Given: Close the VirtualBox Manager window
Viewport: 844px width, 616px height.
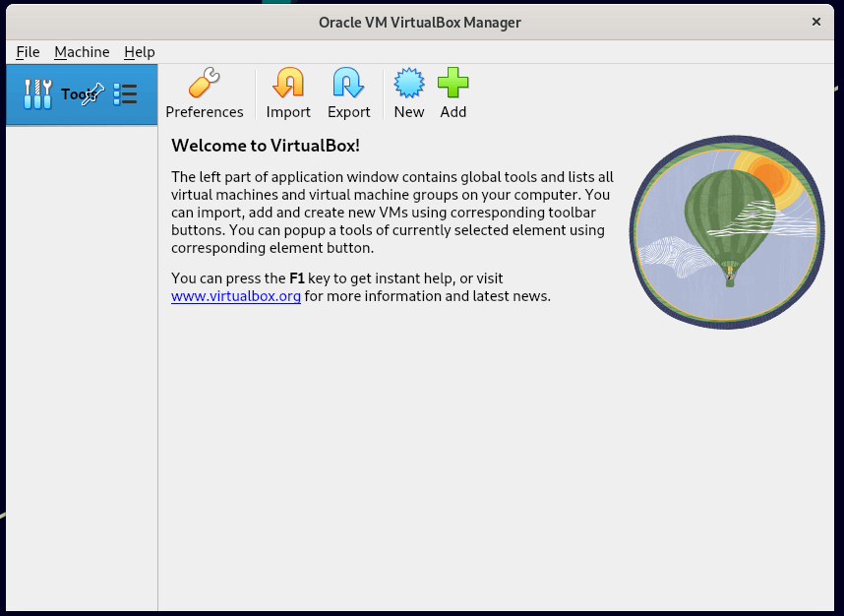Looking at the screenshot, I should [x=816, y=22].
